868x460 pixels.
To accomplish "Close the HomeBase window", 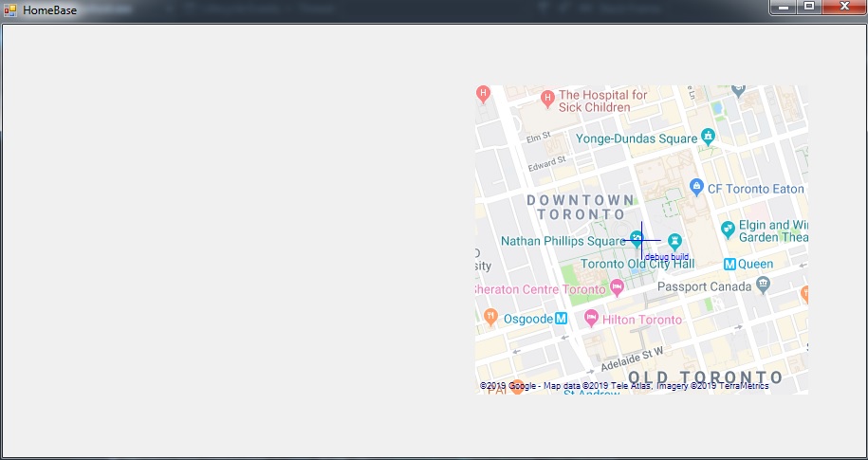I will click(x=844, y=8).
